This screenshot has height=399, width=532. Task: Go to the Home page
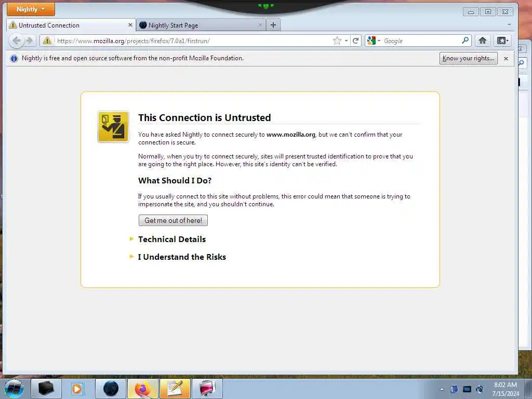click(483, 41)
